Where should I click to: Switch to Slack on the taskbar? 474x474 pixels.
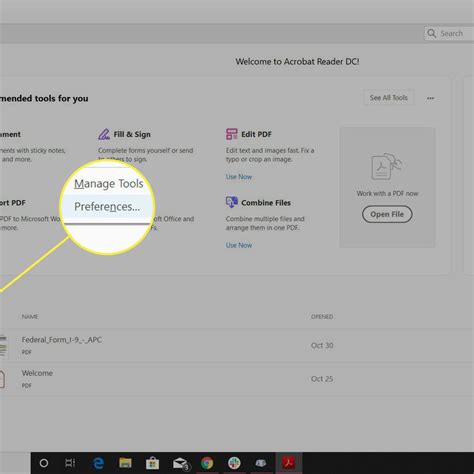click(x=234, y=463)
